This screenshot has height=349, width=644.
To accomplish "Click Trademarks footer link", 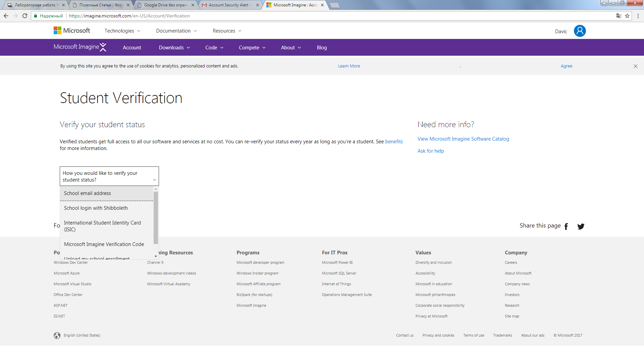I will pos(502,335).
